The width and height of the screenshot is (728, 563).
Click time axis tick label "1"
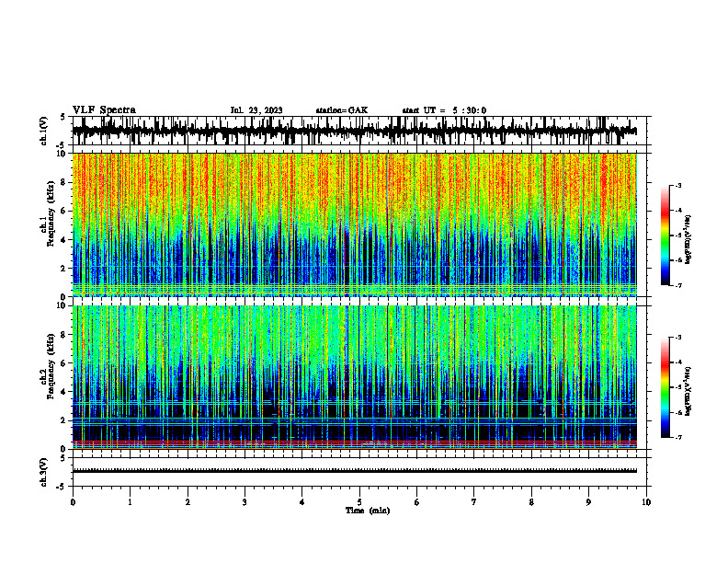coord(130,502)
